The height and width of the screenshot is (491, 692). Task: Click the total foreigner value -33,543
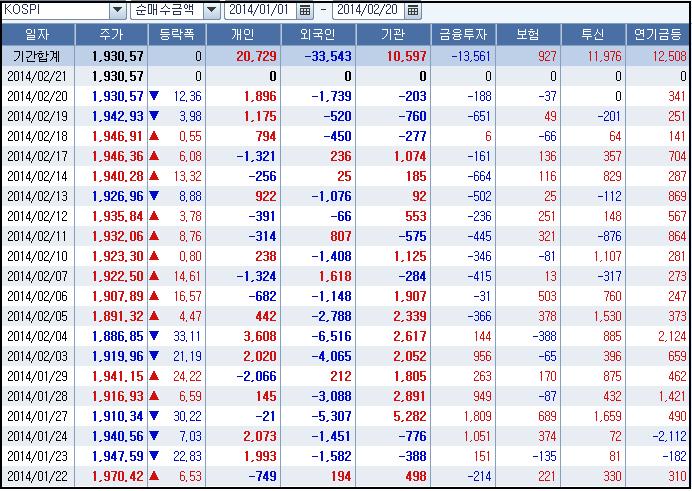coord(327,56)
